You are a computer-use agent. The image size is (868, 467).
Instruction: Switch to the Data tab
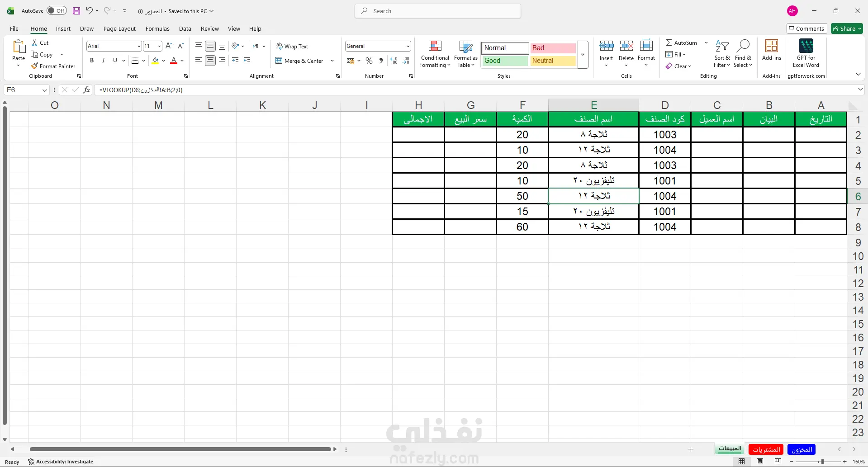point(185,28)
